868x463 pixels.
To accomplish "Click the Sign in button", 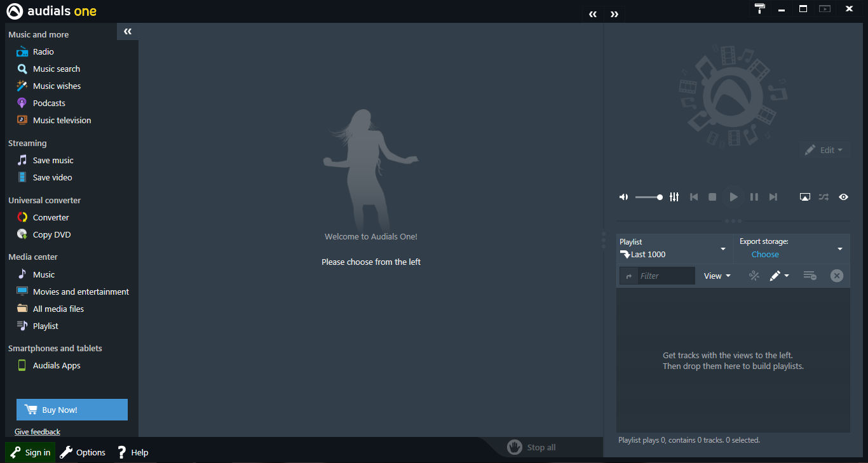I will pyautogui.click(x=31, y=452).
